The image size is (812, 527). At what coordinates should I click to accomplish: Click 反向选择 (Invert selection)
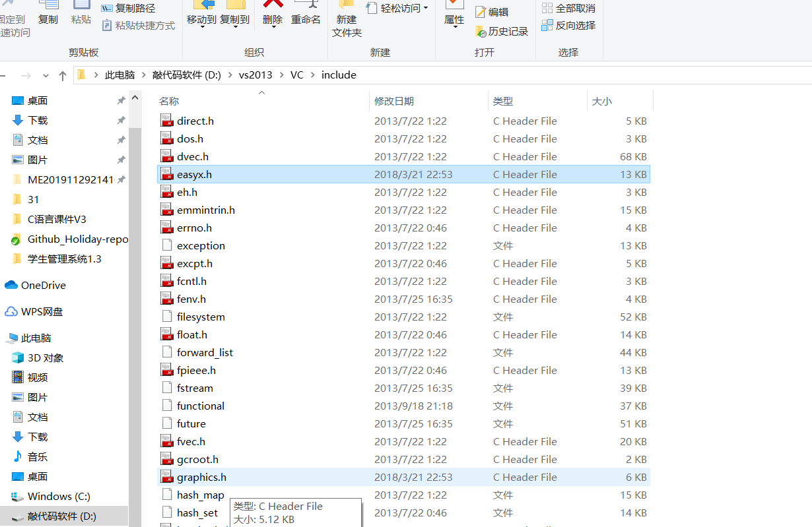point(568,25)
